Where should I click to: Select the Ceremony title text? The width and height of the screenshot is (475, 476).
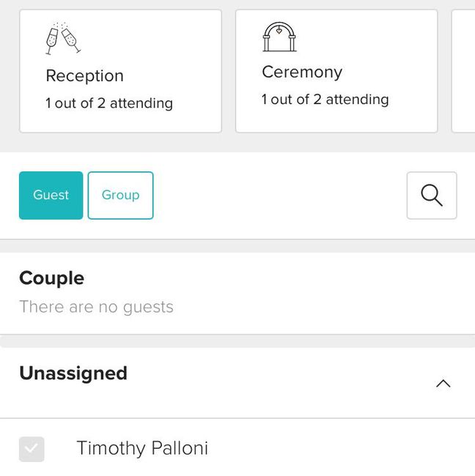pyautogui.click(x=302, y=72)
